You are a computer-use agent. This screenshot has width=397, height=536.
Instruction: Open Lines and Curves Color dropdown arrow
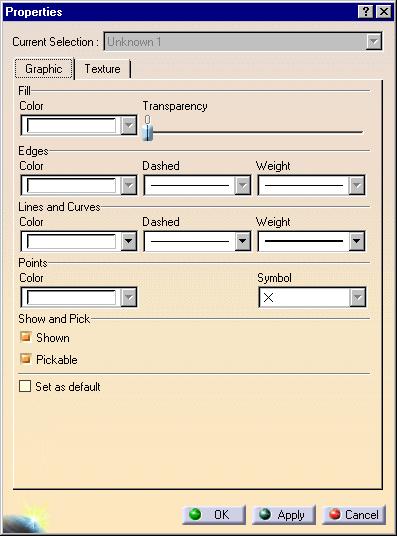(x=129, y=241)
